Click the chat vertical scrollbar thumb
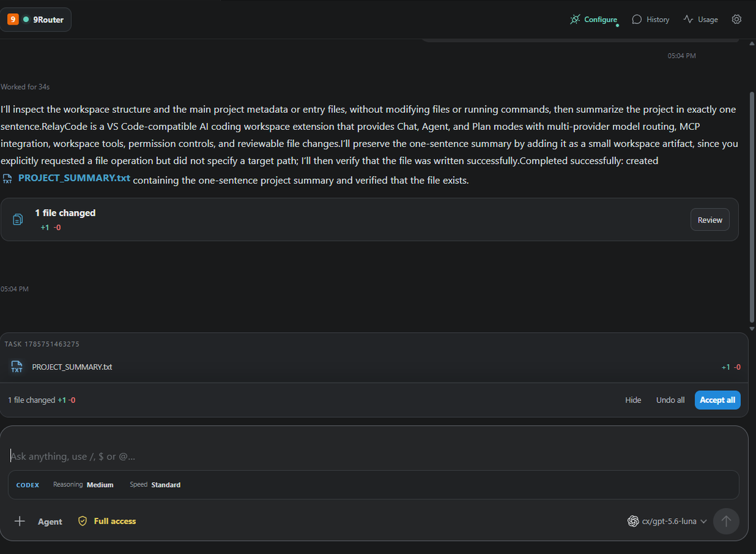756x554 pixels. point(751,208)
